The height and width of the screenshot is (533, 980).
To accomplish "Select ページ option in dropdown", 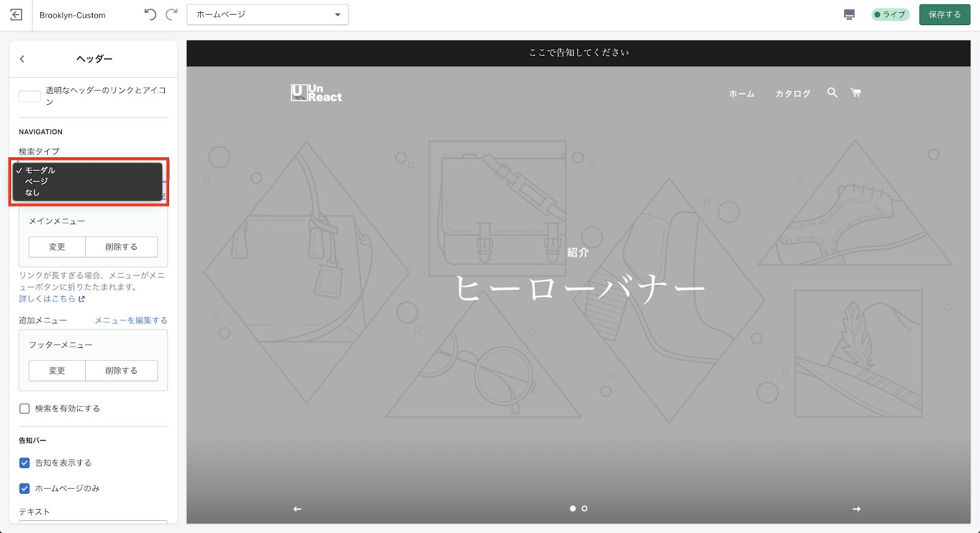I will click(36, 181).
